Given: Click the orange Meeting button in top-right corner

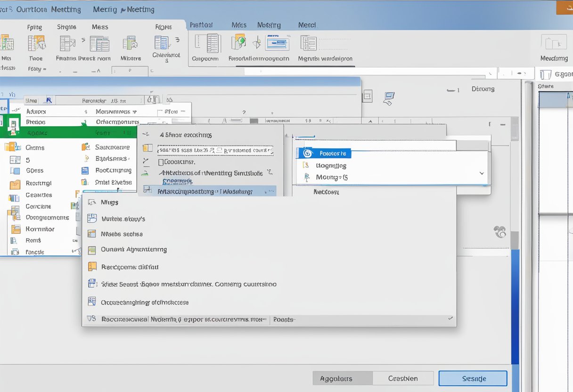Looking at the screenshot, I should coord(564,8).
